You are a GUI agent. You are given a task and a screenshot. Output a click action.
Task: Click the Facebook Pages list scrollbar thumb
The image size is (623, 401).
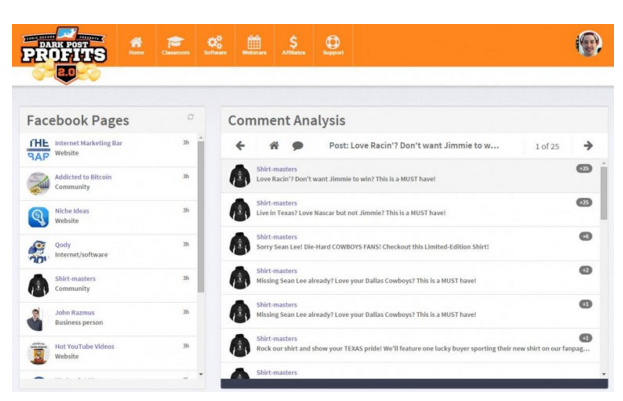coord(201,217)
